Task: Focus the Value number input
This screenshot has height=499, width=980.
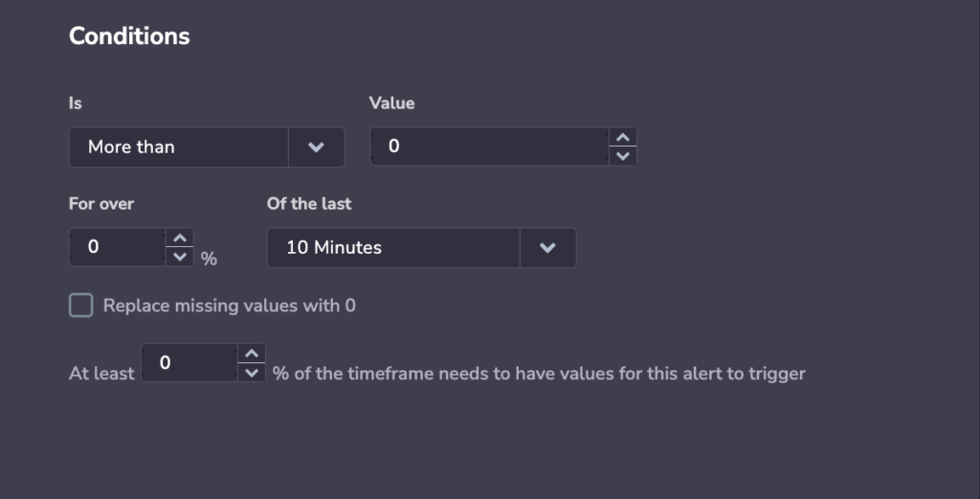Action: pos(489,147)
